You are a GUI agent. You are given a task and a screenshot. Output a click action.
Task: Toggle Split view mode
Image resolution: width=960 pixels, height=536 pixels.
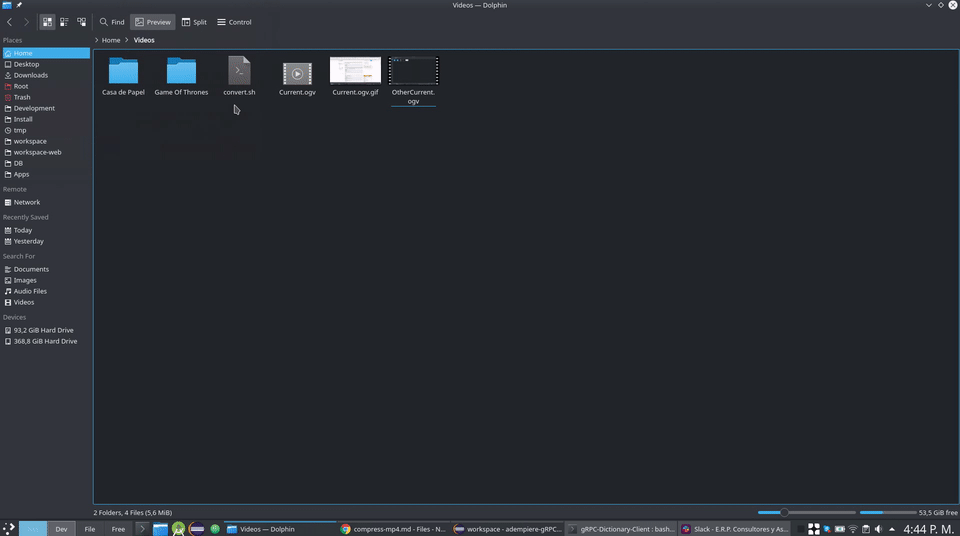(194, 22)
